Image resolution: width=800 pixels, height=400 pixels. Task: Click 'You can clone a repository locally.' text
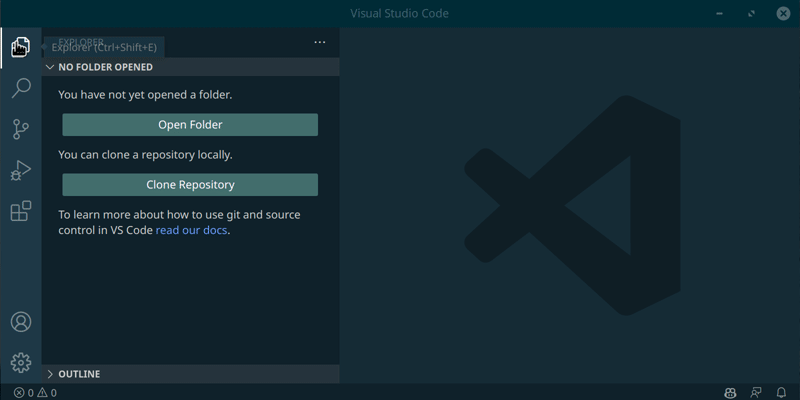[145, 155]
